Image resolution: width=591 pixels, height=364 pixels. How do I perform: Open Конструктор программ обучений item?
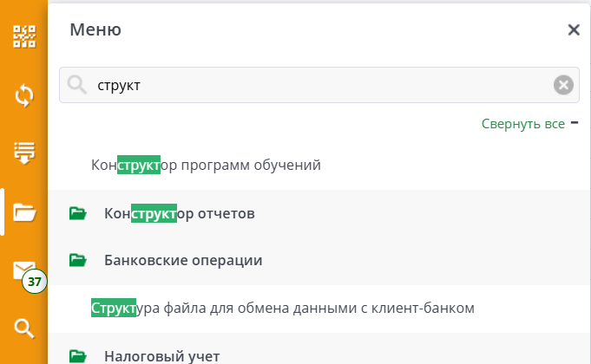[206, 165]
